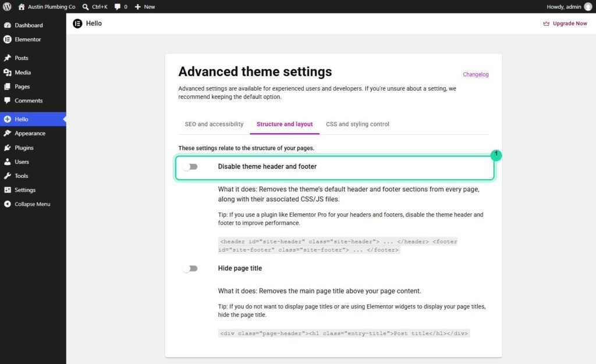Open Pages in the sidebar
The height and width of the screenshot is (364, 596).
[33, 86]
